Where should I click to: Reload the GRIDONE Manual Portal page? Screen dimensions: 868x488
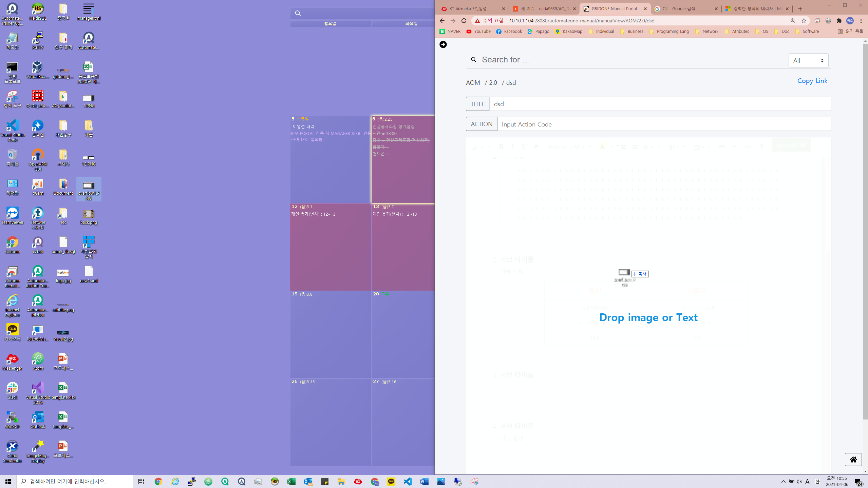point(464,21)
